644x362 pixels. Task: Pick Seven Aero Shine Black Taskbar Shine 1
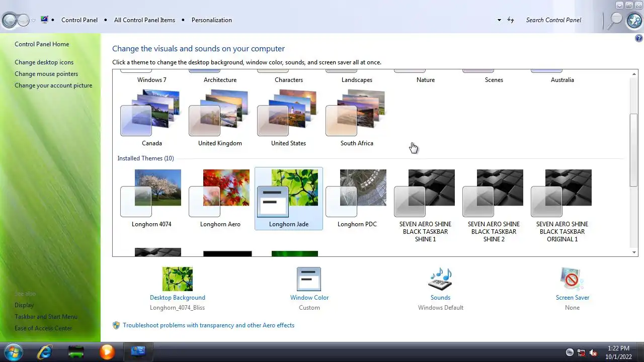click(x=425, y=206)
